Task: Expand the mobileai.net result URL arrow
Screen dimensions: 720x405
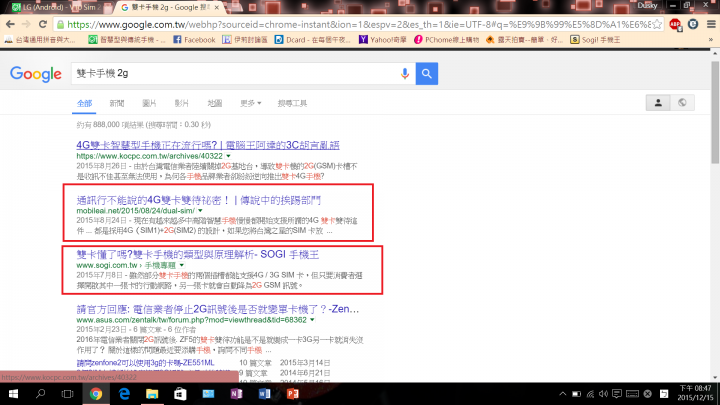Action: click(200, 211)
